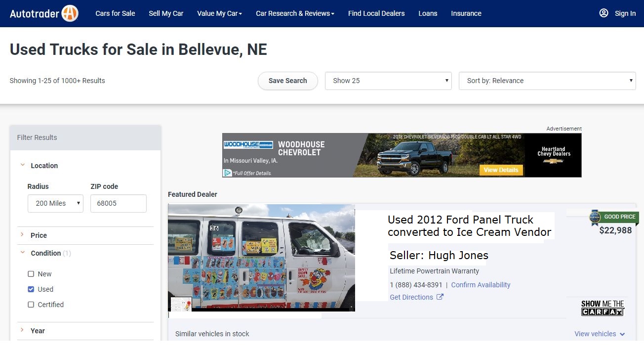Open the small map thumbnail on truck photo
This screenshot has height=357, width=644.
[x=181, y=304]
